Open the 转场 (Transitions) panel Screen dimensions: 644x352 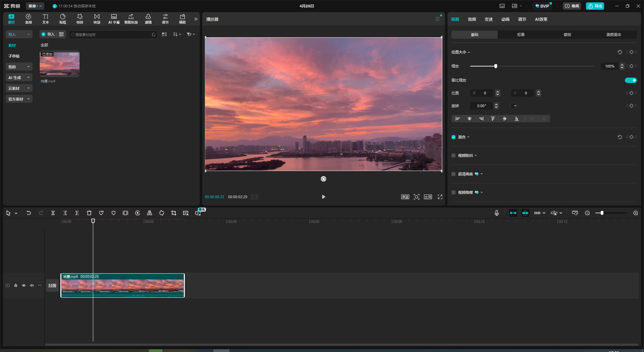[97, 19]
